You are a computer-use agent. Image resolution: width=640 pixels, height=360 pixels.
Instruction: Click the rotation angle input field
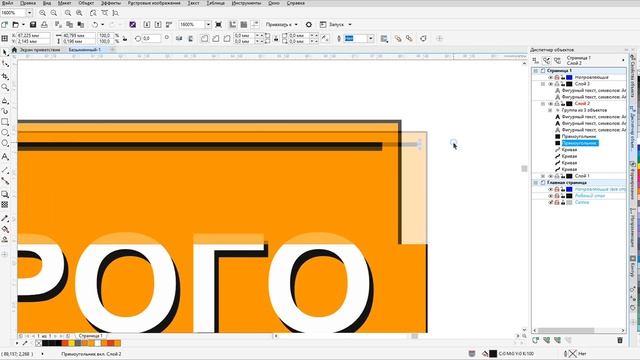click(151, 38)
